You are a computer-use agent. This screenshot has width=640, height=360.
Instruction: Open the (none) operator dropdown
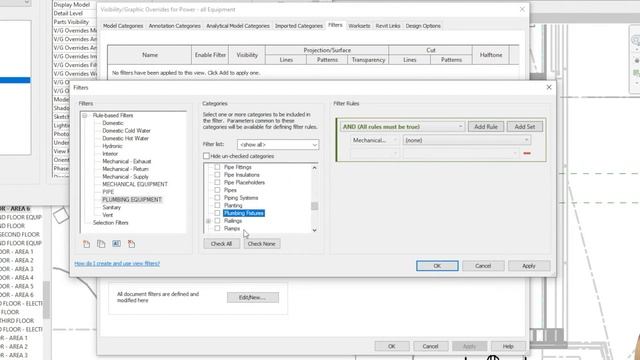[467, 140]
